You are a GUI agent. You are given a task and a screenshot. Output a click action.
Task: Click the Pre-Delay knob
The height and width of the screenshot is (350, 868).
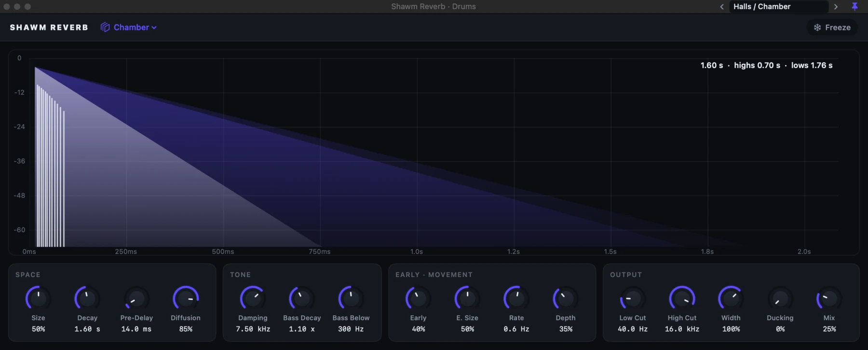click(x=136, y=298)
